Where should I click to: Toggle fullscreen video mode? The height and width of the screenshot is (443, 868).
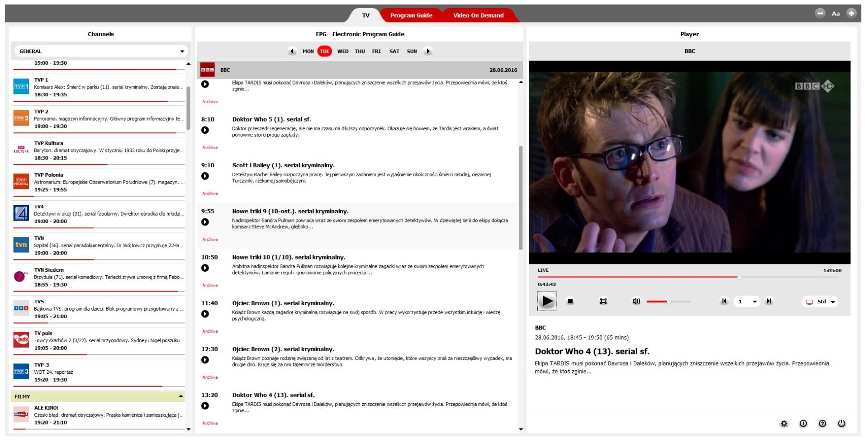(x=603, y=301)
